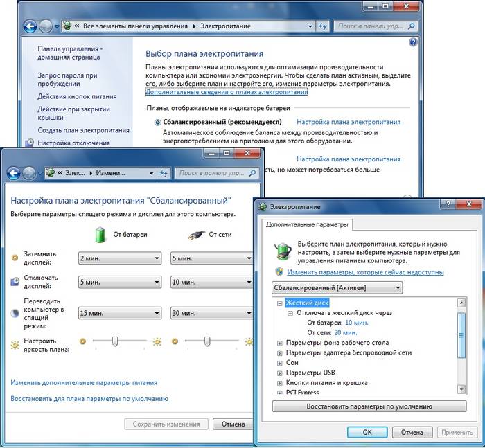Expand the Параметры USB tree node
The image size is (485, 448).
point(279,373)
